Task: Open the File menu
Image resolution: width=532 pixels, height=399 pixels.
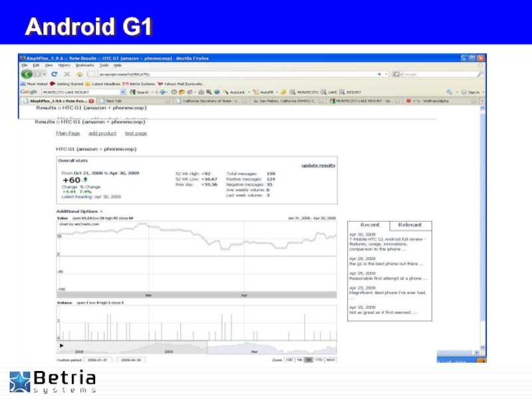Action: tap(25, 65)
